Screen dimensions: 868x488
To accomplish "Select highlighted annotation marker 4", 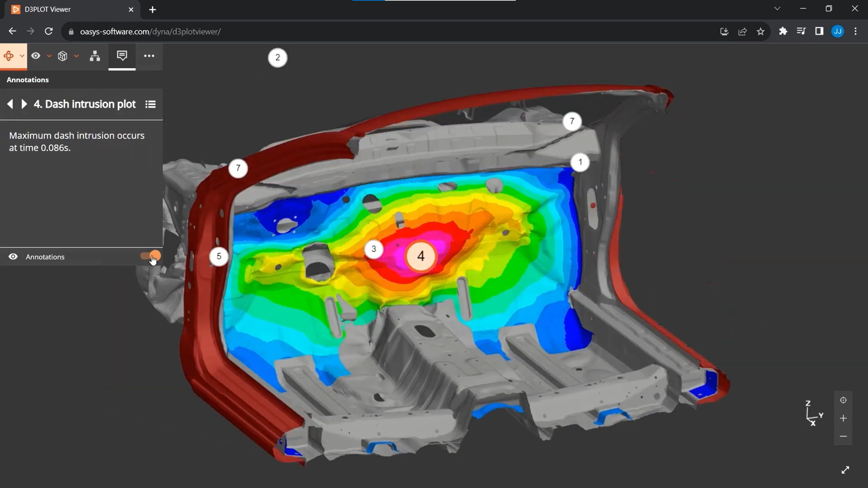I will point(421,256).
